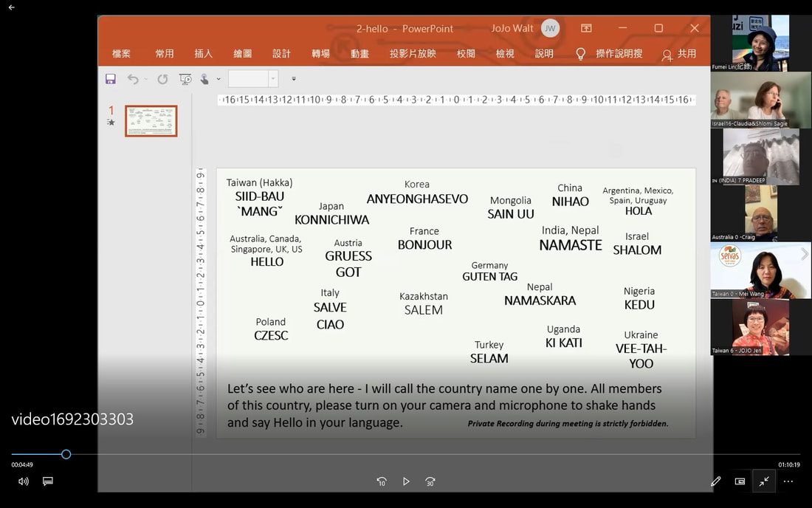The image size is (812, 508).
Task: Open the more options ellipsis menu
Action: tap(788, 481)
